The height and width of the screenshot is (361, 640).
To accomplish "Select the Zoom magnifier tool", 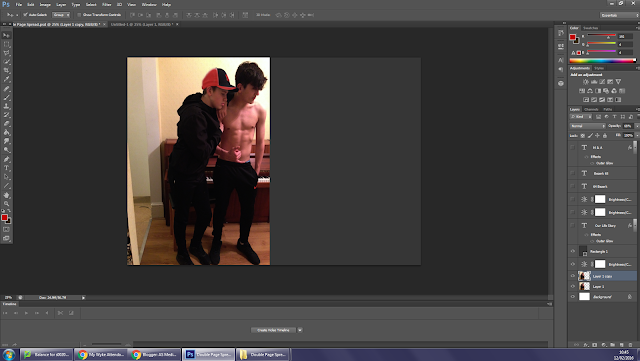I will click(7, 203).
